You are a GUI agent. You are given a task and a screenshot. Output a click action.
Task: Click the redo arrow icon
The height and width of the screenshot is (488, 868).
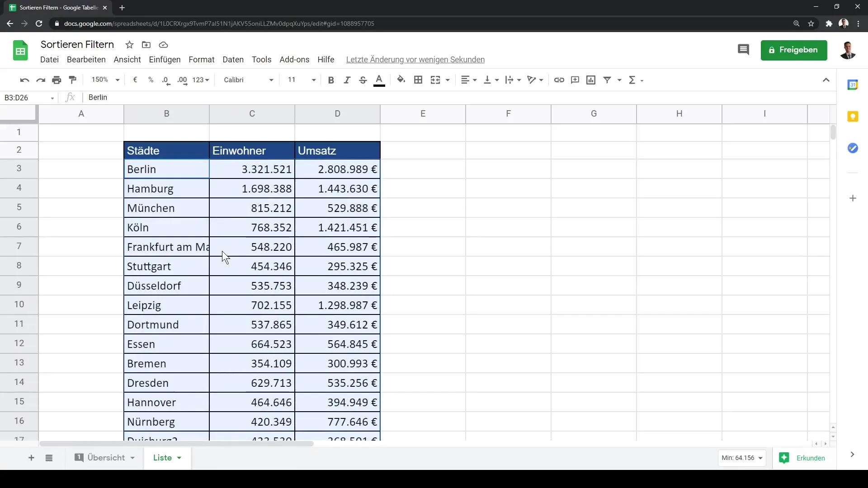(x=41, y=80)
